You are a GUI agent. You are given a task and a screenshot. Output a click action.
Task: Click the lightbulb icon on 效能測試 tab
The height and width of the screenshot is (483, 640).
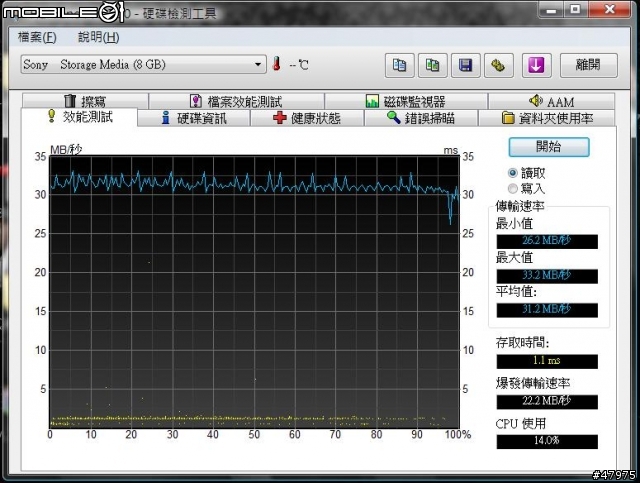point(51,116)
